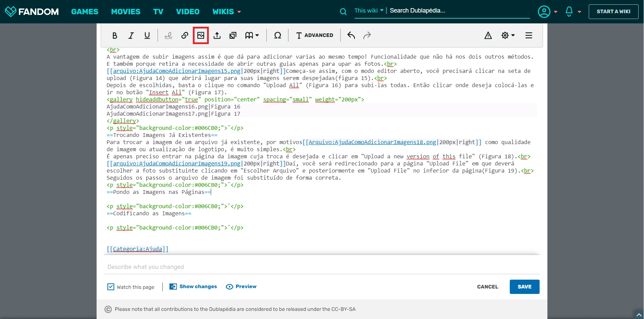Go to Fandom home logo
Screen dimensions: 644x319
(x=32, y=12)
